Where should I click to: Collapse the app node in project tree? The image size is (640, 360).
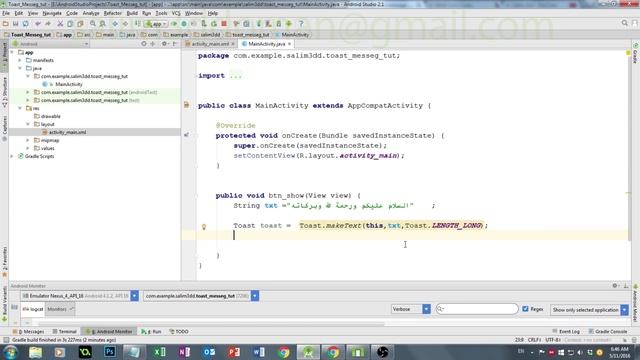coord(12,52)
